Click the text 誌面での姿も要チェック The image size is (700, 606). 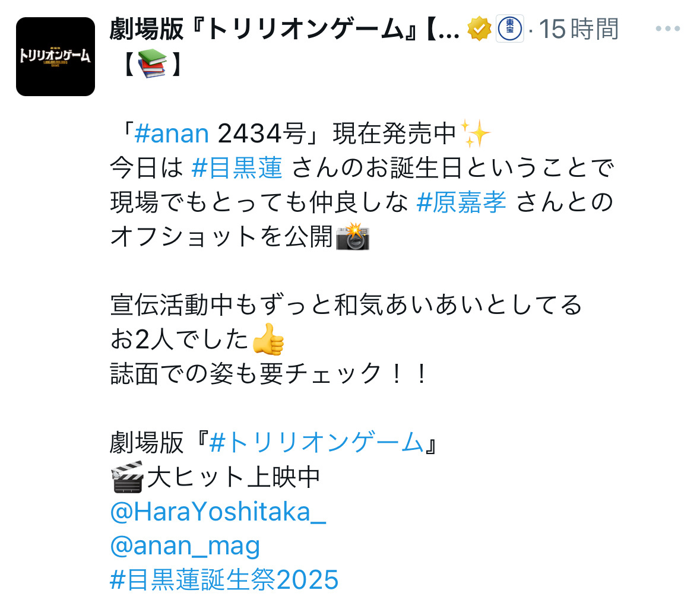(x=245, y=373)
